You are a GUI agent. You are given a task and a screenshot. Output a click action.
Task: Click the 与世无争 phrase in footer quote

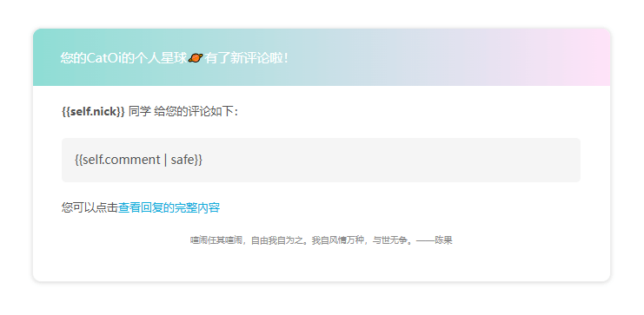pyautogui.click(x=389, y=240)
